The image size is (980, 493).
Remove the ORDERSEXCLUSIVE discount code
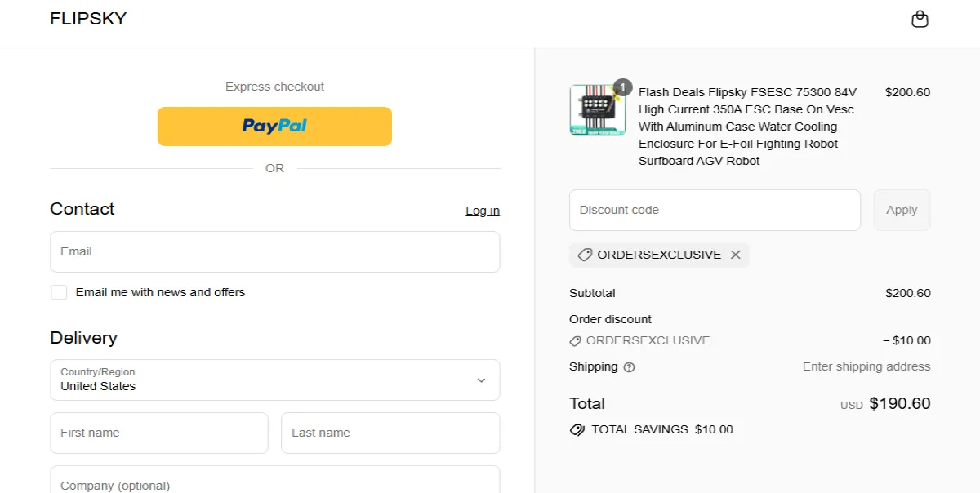(735, 255)
